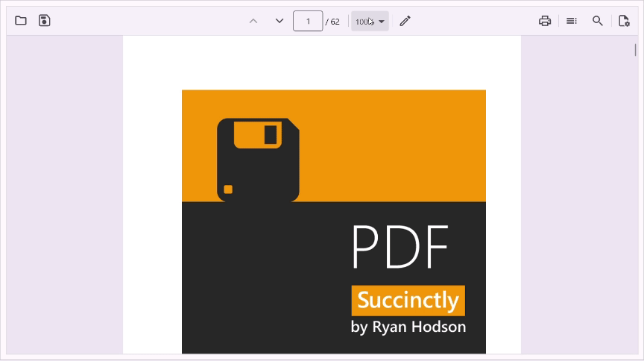This screenshot has height=361, width=644.
Task: Click the large "PDF" title text
Action: point(400,247)
